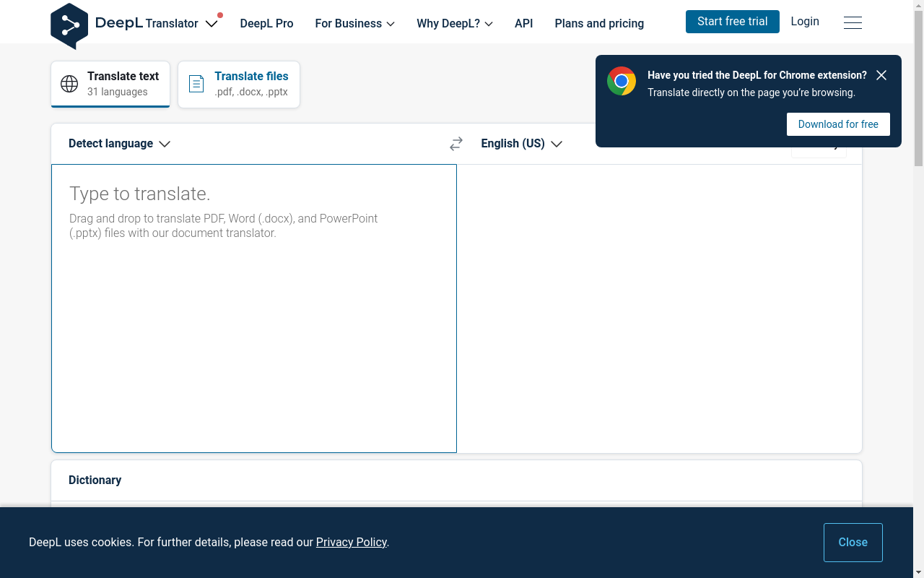
Task: Select the Translate text tab
Action: pyautogui.click(x=110, y=84)
